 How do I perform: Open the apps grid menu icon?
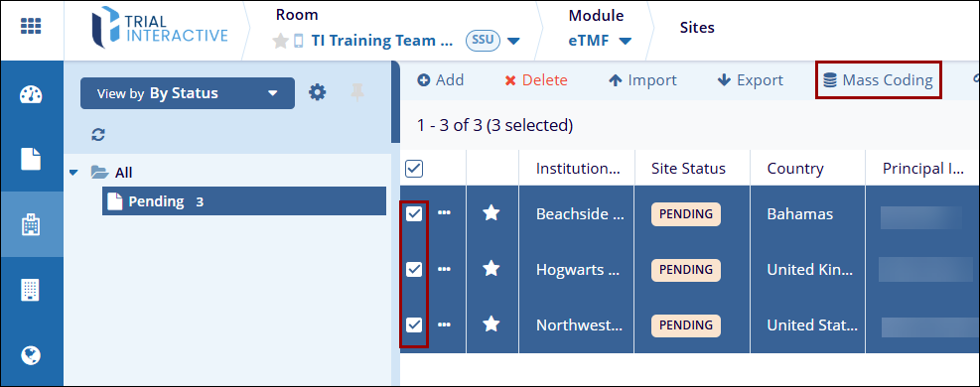[31, 26]
